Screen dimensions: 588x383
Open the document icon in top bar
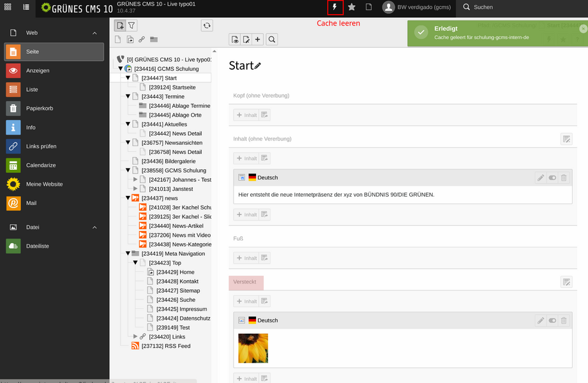click(x=368, y=7)
